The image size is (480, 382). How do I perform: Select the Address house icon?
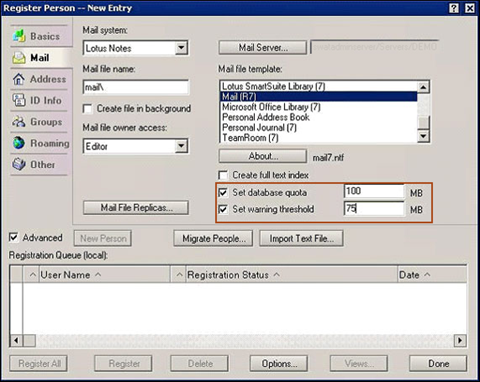click(x=19, y=79)
